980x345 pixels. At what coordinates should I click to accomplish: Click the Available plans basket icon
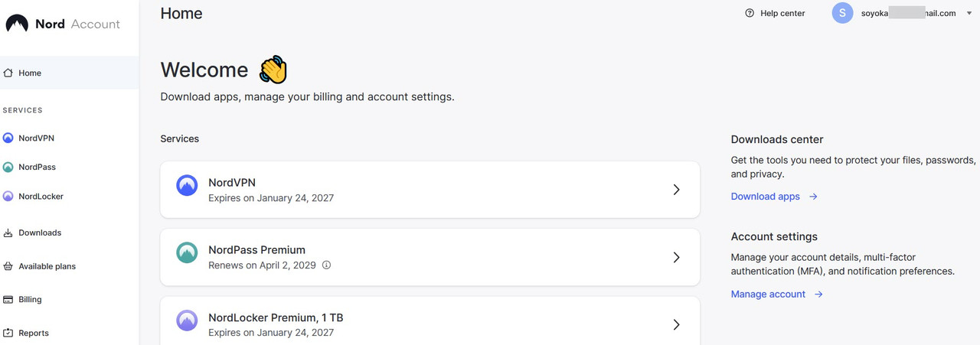tap(8, 266)
